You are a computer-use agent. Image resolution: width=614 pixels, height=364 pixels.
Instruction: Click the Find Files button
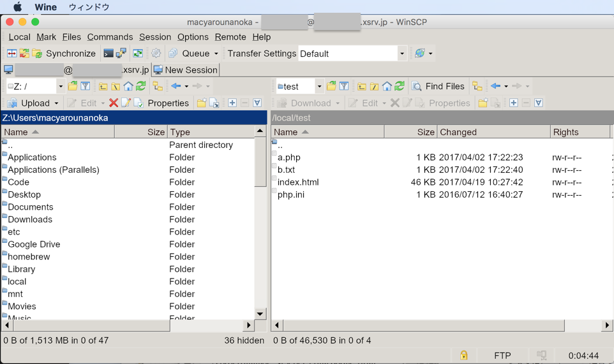438,87
